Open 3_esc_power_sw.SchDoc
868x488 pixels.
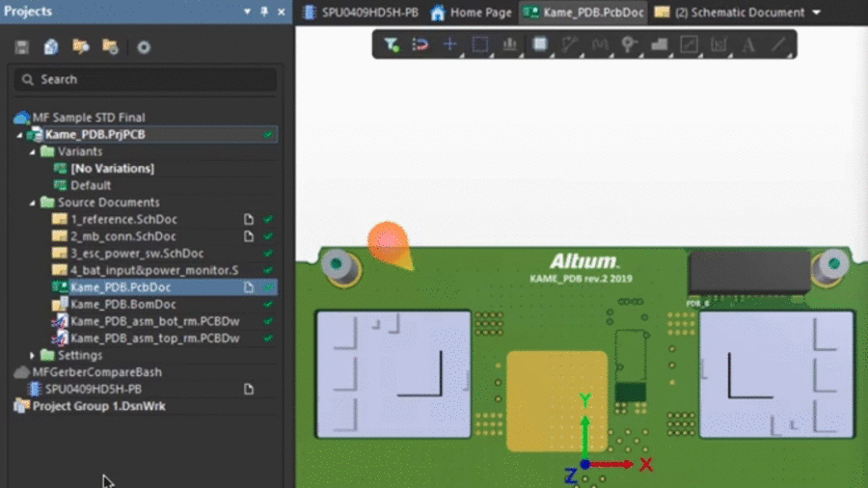tap(137, 254)
